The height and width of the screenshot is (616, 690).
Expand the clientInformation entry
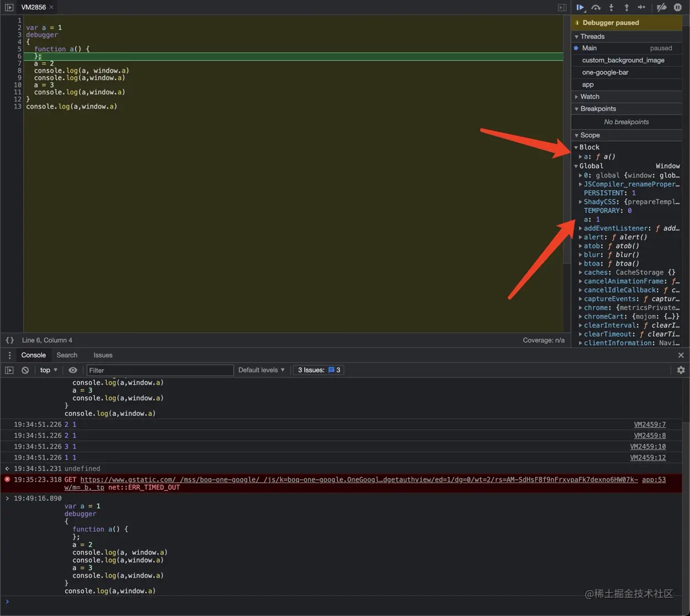(x=580, y=343)
